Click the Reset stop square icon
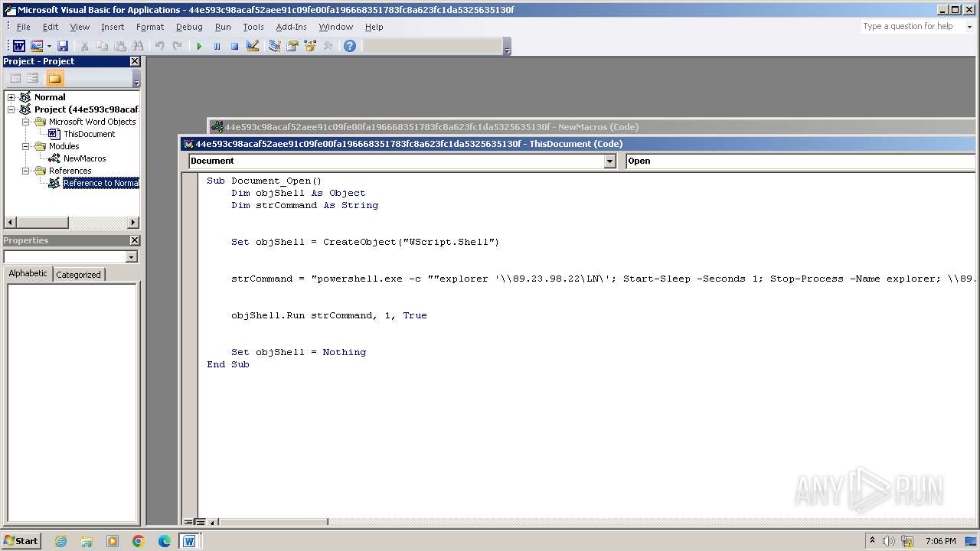980x551 pixels. click(x=234, y=46)
